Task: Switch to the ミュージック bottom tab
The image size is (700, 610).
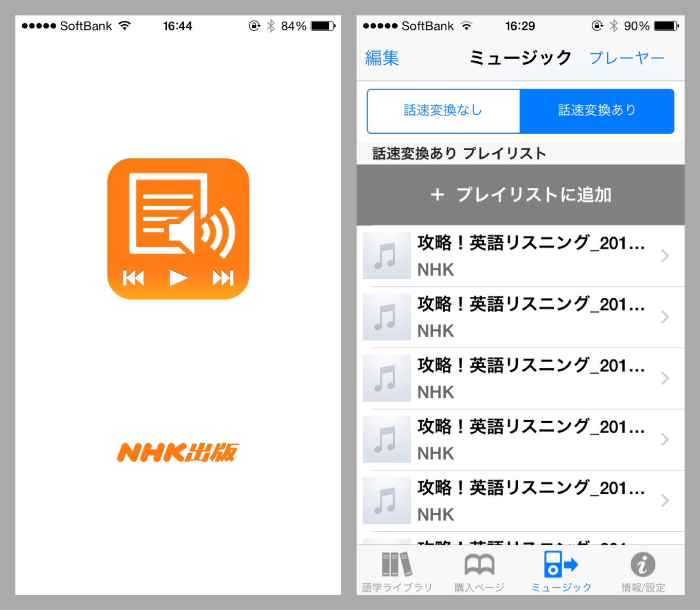Action: pos(561,571)
